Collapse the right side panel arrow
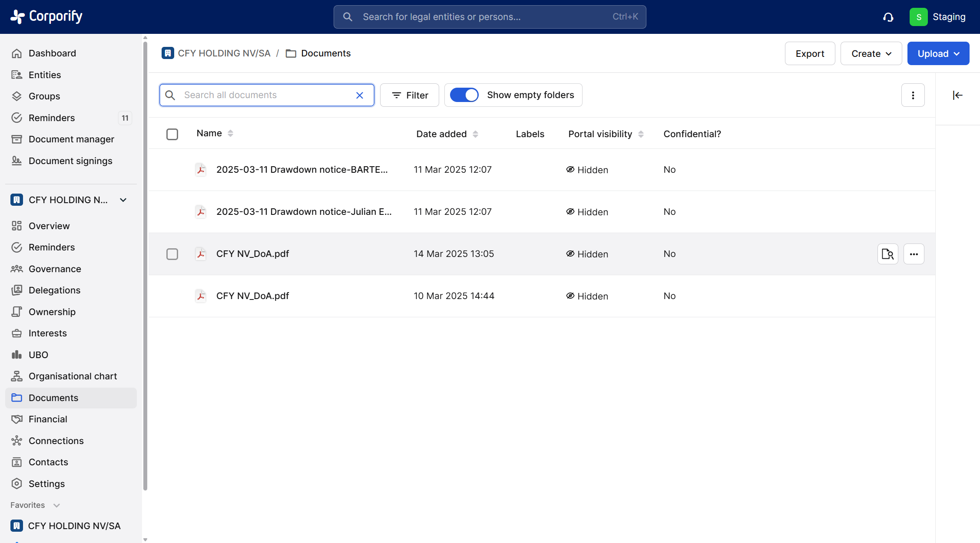Screen dimensions: 980x543 click(957, 95)
